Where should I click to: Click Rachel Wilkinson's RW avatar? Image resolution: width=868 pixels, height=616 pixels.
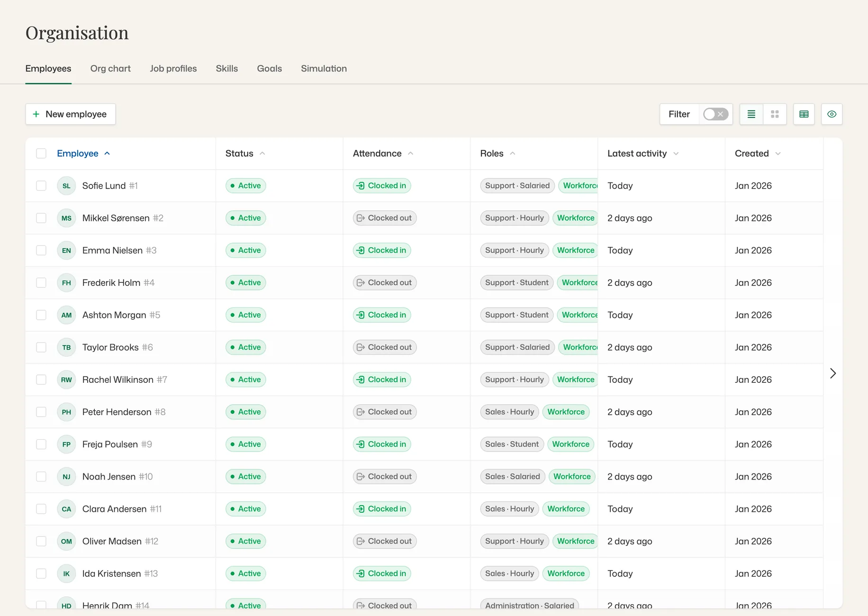pos(66,380)
